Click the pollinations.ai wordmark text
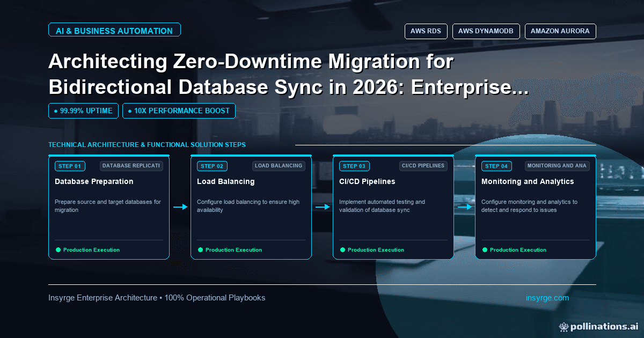This screenshot has width=644, height=338. (x=604, y=326)
